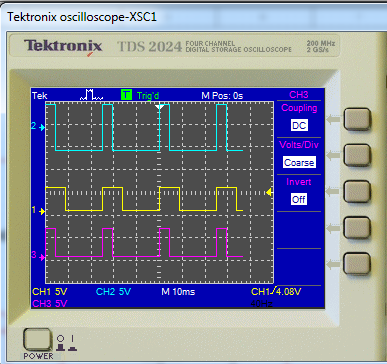Click the green T trigger status icon
The width and height of the screenshot is (387, 364).
coord(126,95)
